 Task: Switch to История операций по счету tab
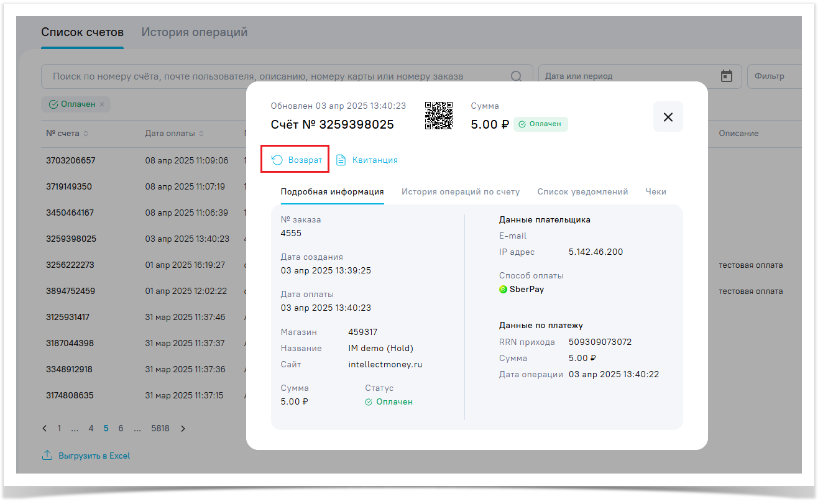click(x=460, y=192)
